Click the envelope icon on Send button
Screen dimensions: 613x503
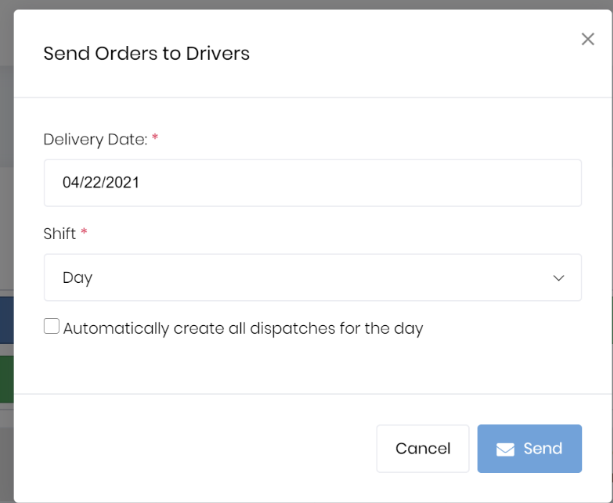[x=505, y=449]
